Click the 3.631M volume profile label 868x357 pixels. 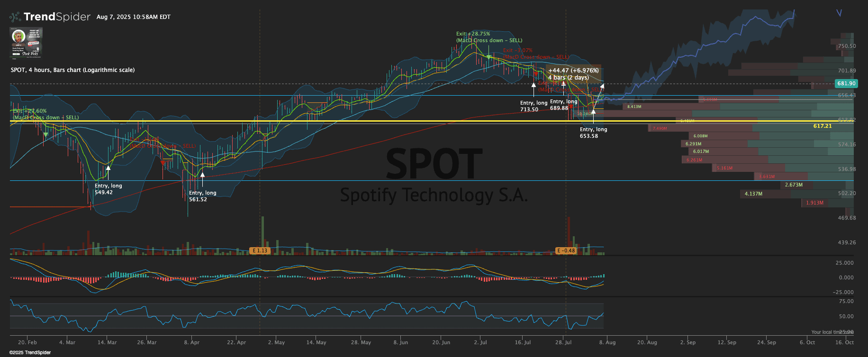767,177
